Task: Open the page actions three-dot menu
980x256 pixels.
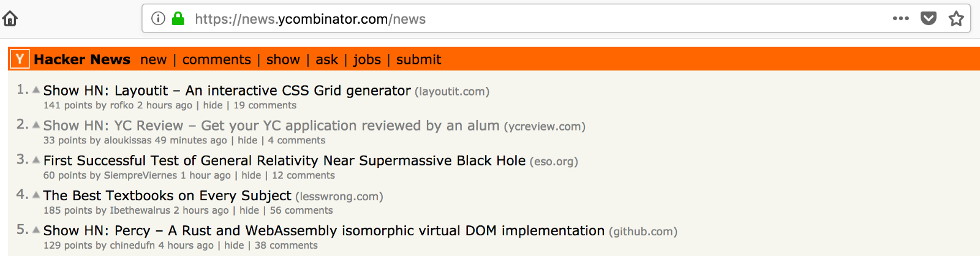Action: click(900, 19)
